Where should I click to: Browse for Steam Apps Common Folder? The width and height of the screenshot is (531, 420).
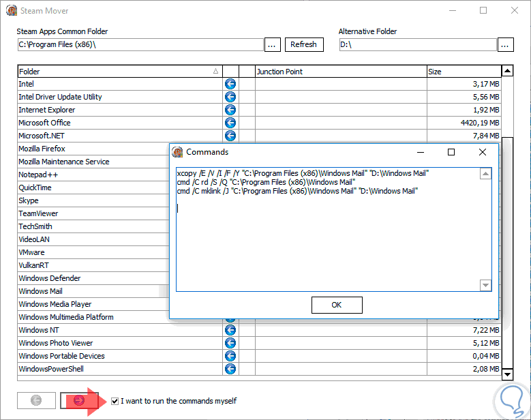(x=272, y=45)
